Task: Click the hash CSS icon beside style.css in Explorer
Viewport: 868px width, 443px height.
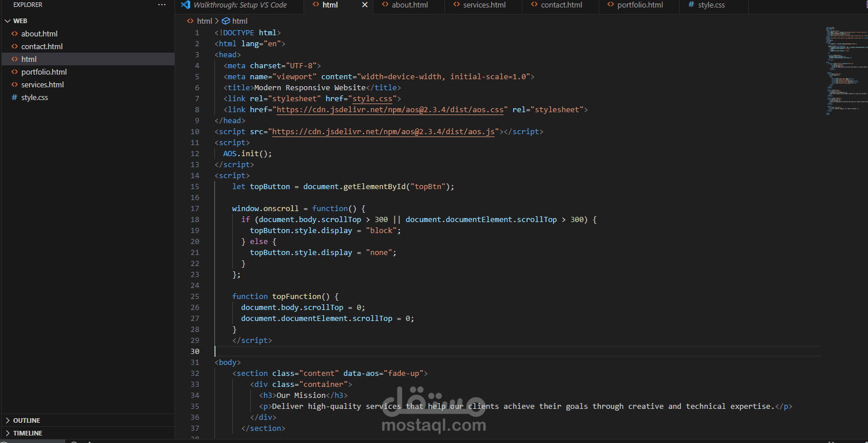Action: tap(14, 97)
